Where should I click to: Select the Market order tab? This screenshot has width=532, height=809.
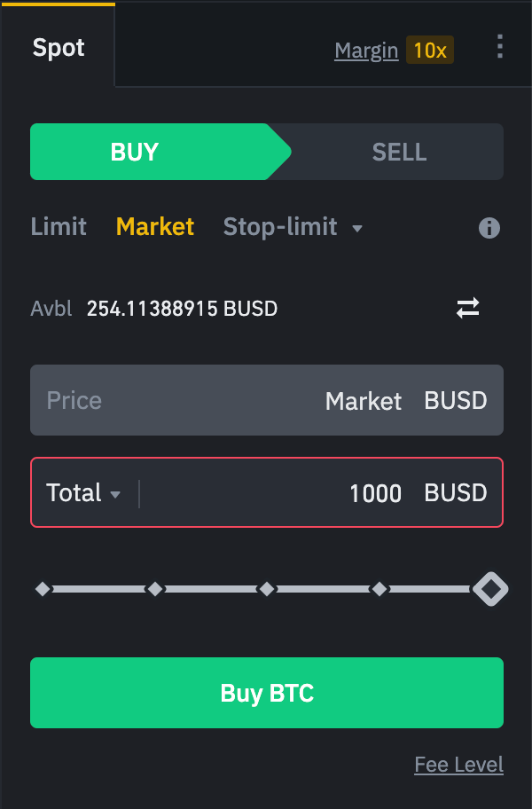coord(154,227)
